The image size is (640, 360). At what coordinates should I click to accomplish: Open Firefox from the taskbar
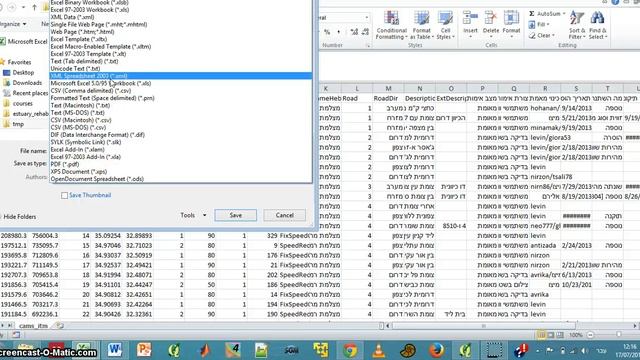click(x=436, y=350)
